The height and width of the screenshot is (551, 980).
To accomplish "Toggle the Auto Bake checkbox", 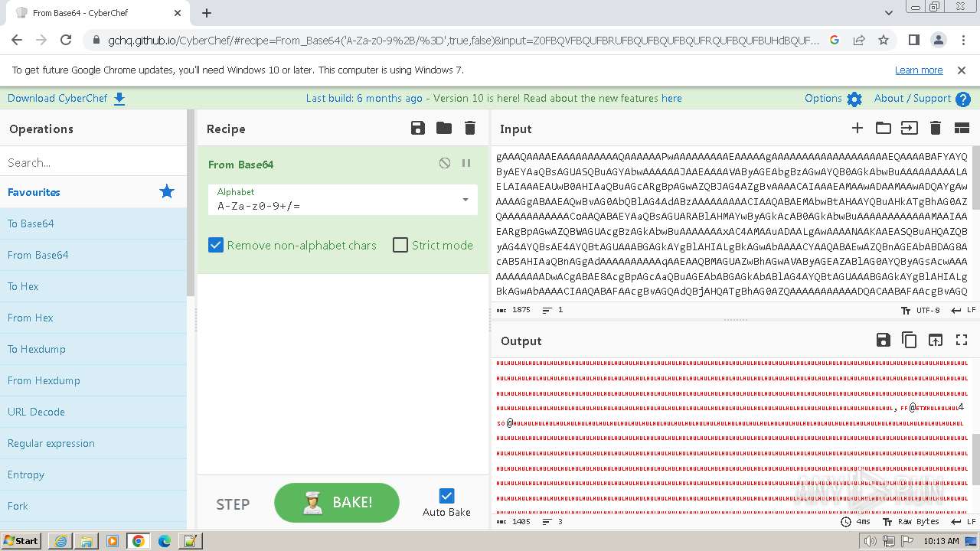I will click(x=446, y=496).
